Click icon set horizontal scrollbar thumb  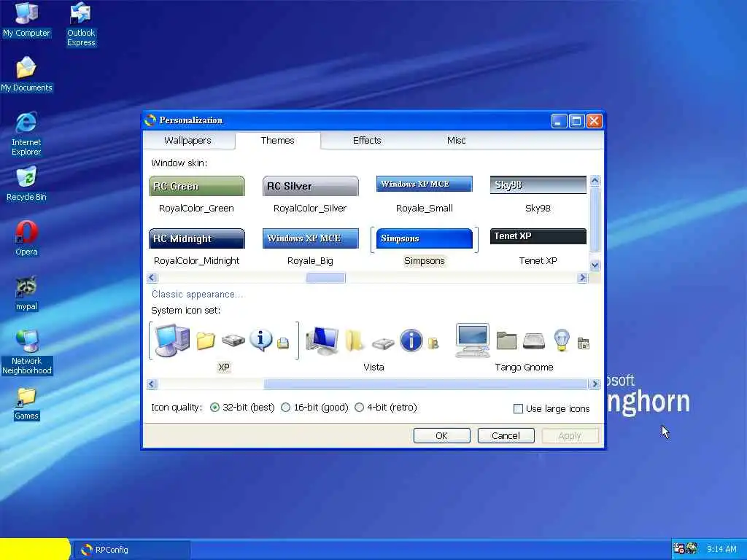click(425, 384)
